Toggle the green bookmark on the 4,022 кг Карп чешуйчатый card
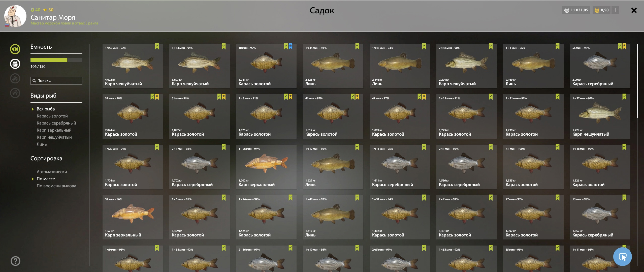 click(157, 46)
